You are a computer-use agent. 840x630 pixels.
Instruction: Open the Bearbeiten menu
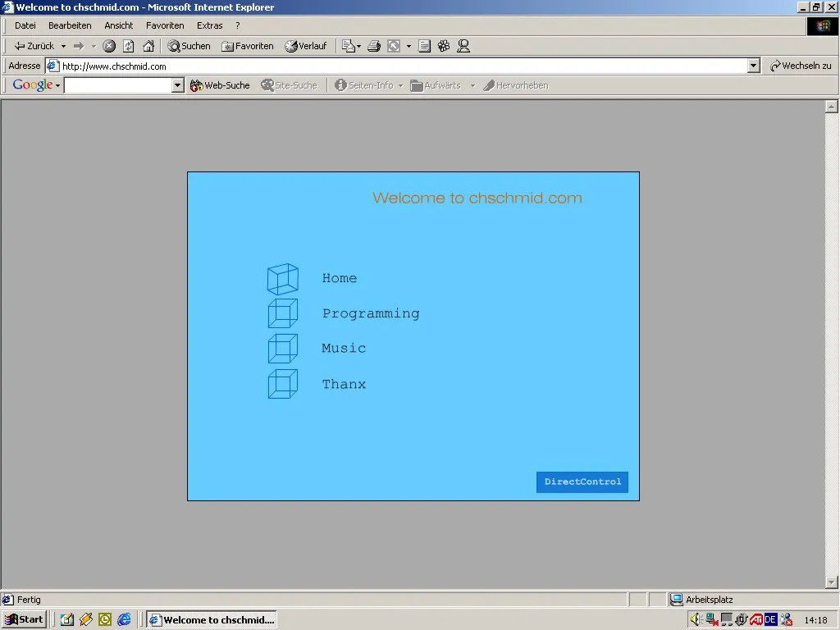70,25
